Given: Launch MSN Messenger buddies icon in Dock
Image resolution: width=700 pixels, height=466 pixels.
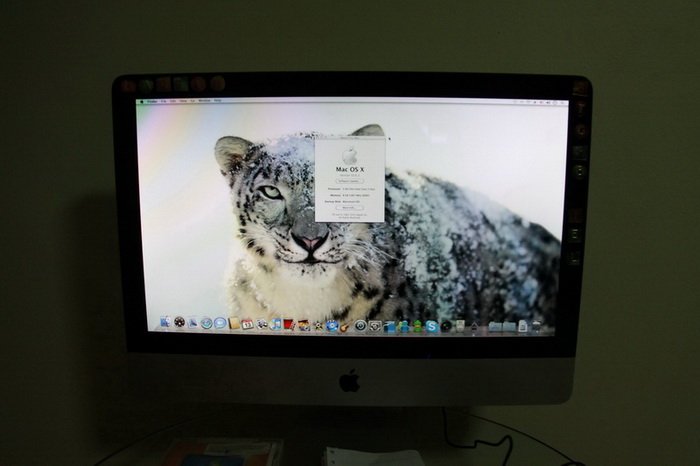Looking at the screenshot, I should [404, 326].
